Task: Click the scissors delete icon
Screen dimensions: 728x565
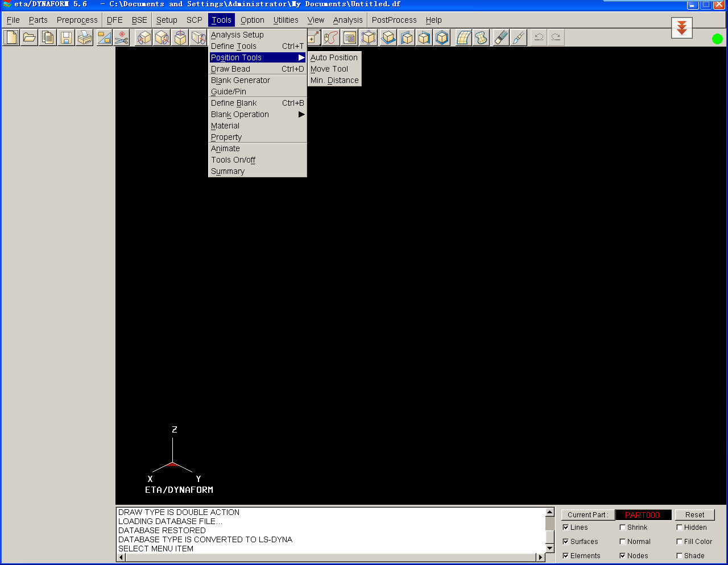Action: [122, 38]
